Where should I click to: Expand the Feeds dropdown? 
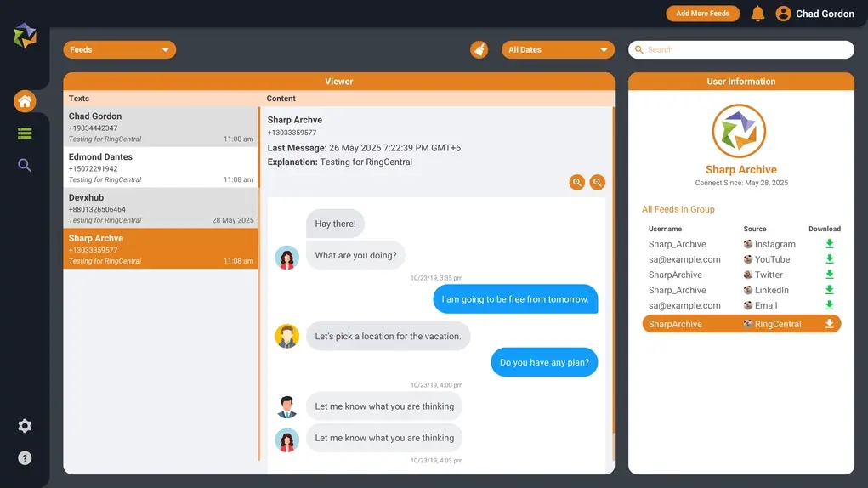119,50
